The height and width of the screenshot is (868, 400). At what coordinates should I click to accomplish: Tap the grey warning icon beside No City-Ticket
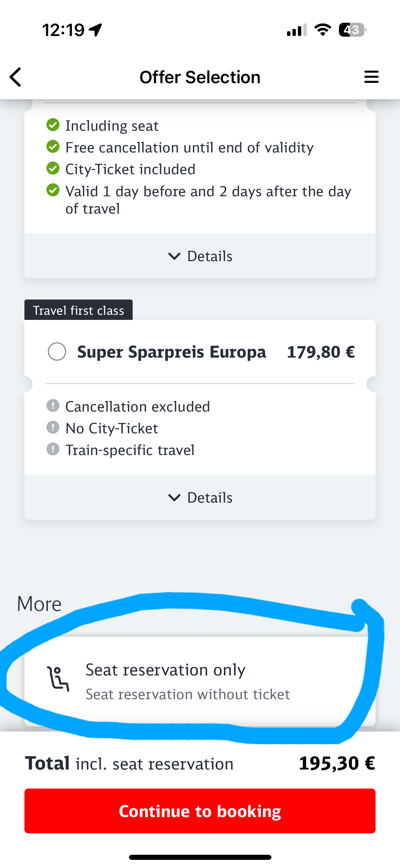point(53,427)
